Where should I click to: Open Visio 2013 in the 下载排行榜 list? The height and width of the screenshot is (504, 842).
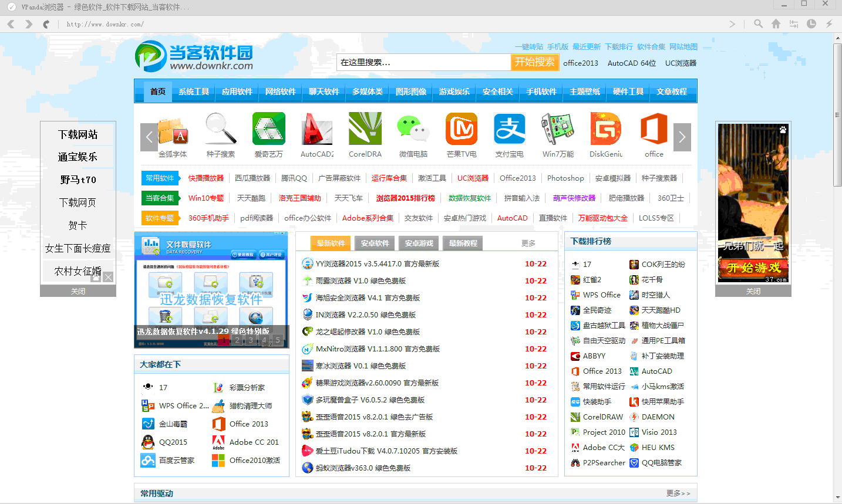pos(659,432)
